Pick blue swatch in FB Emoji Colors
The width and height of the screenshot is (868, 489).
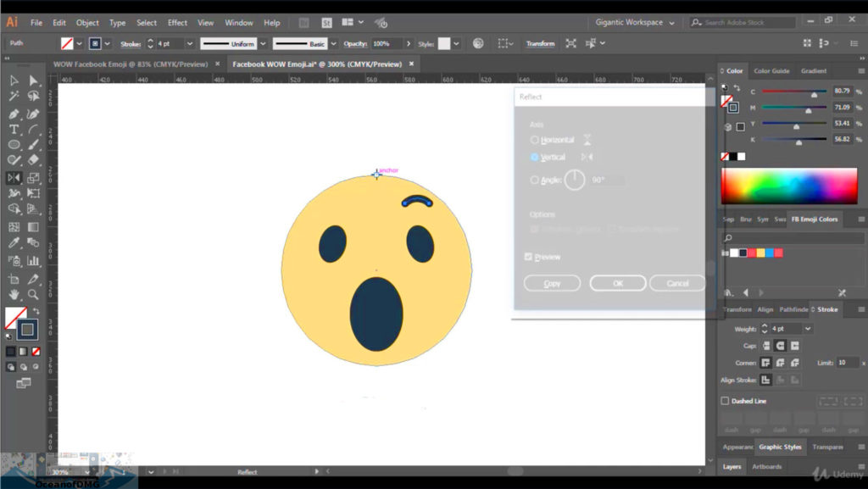point(770,253)
